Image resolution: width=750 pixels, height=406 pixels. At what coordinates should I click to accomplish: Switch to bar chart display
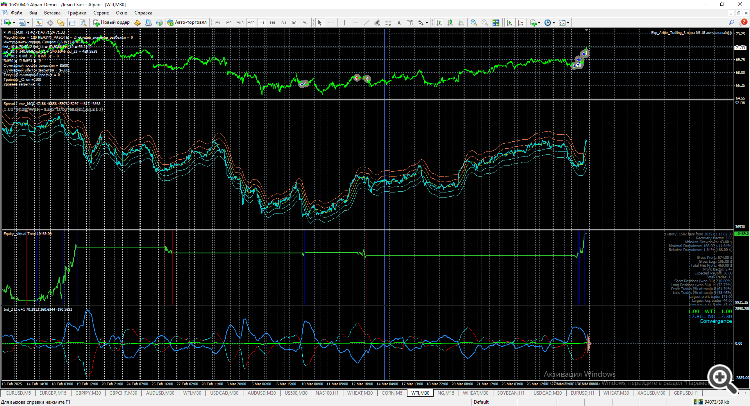[439, 22]
